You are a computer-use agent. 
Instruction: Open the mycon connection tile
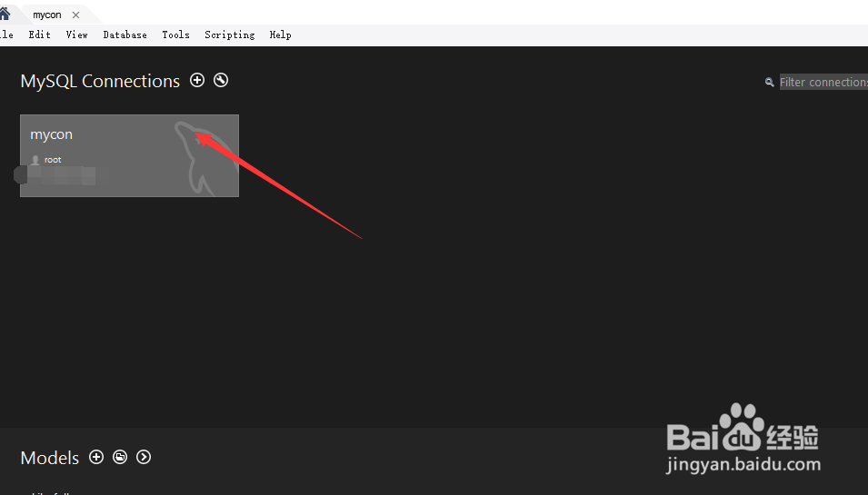point(130,155)
